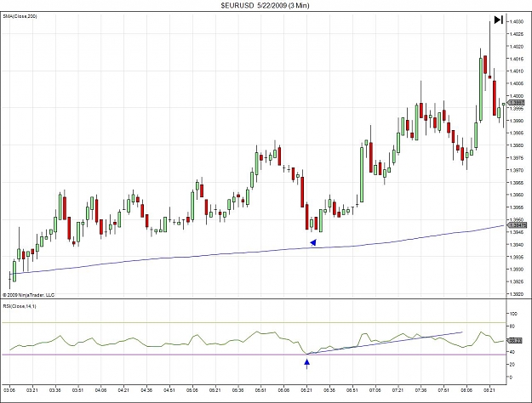Click the RSI(Close,14,1) indicator label
The width and height of the screenshot is (532, 403).
(x=20, y=306)
